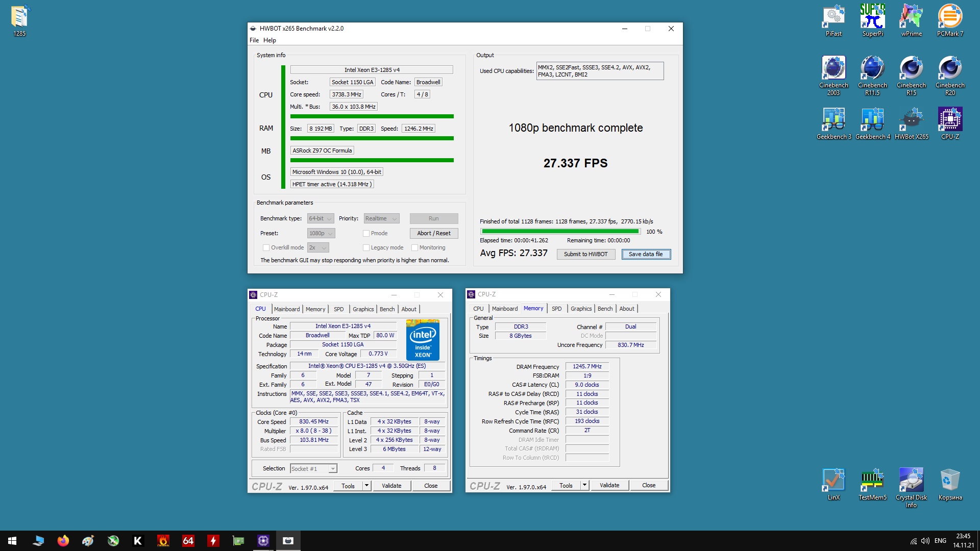Open the HWBot X265 desktop shortcut

[911, 123]
